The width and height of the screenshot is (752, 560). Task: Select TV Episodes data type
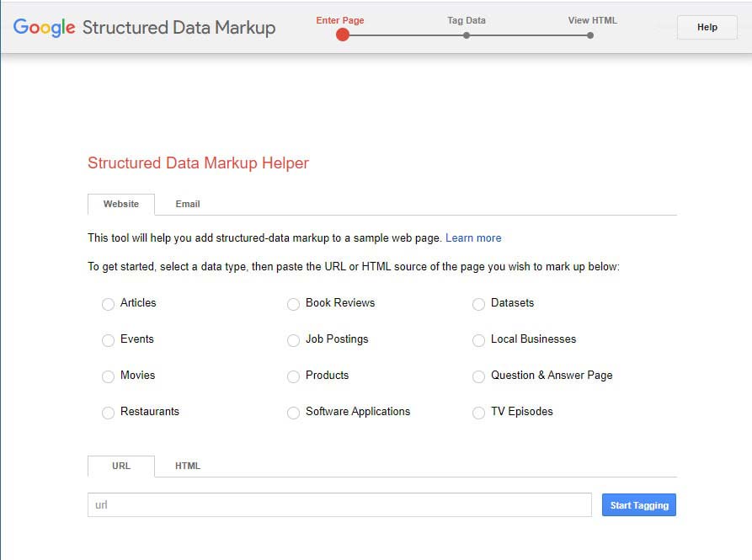[x=478, y=413]
